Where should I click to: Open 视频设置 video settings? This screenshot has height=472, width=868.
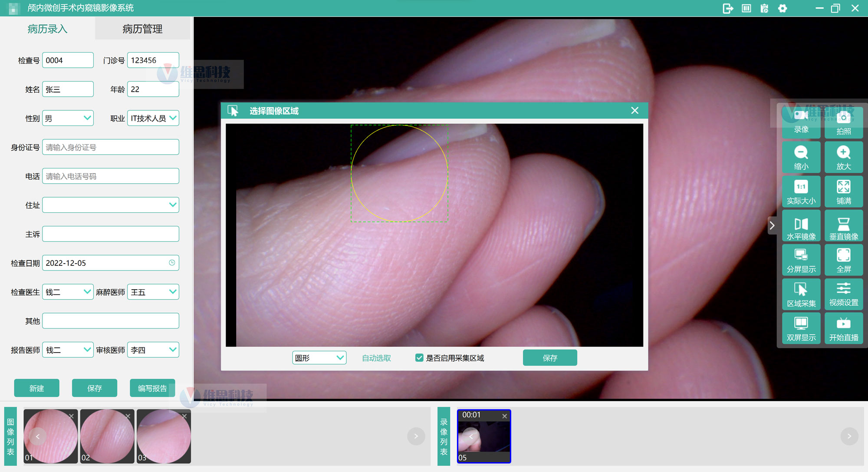coord(843,294)
